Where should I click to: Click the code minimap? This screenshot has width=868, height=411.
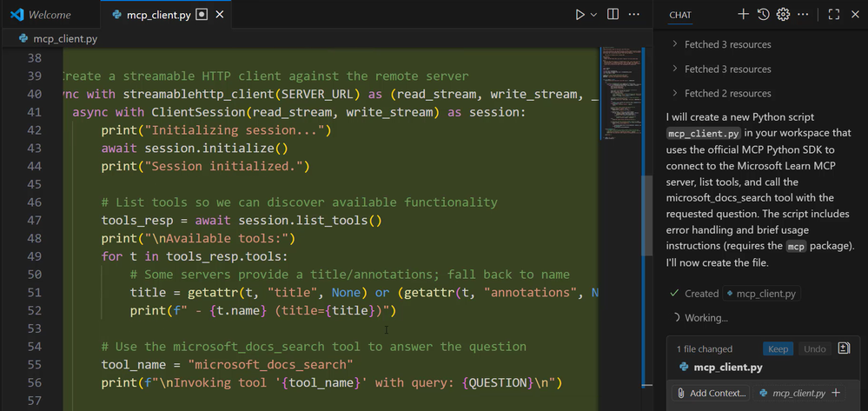620,94
